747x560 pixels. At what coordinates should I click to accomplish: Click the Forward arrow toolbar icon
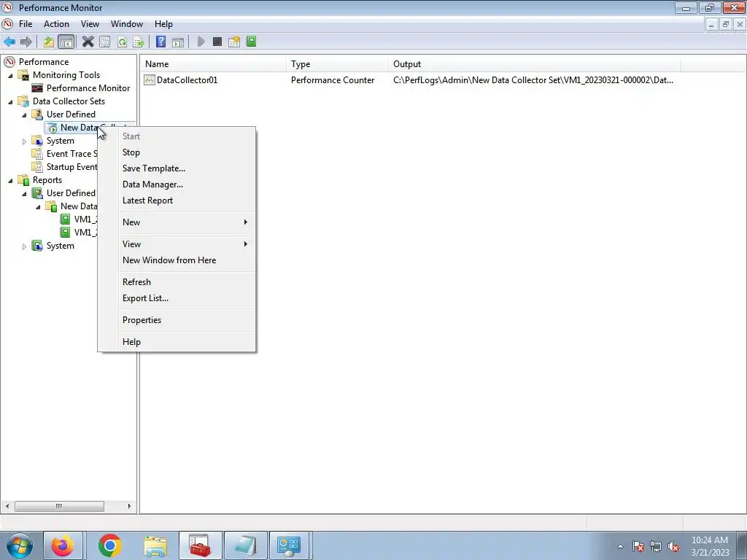pyautogui.click(x=26, y=42)
